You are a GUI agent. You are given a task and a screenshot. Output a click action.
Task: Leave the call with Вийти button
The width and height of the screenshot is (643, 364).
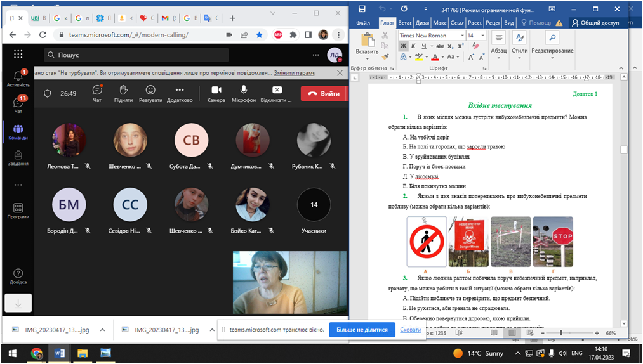click(x=324, y=93)
